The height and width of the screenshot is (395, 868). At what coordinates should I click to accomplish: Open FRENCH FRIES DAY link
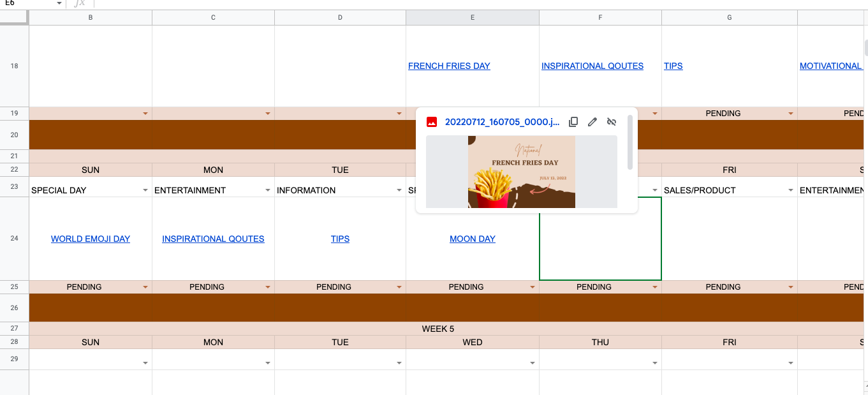449,66
